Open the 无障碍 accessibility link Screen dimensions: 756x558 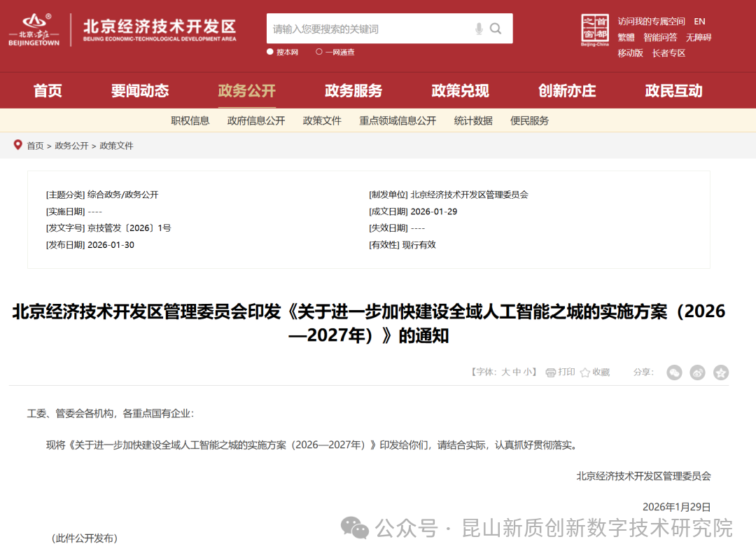click(698, 38)
